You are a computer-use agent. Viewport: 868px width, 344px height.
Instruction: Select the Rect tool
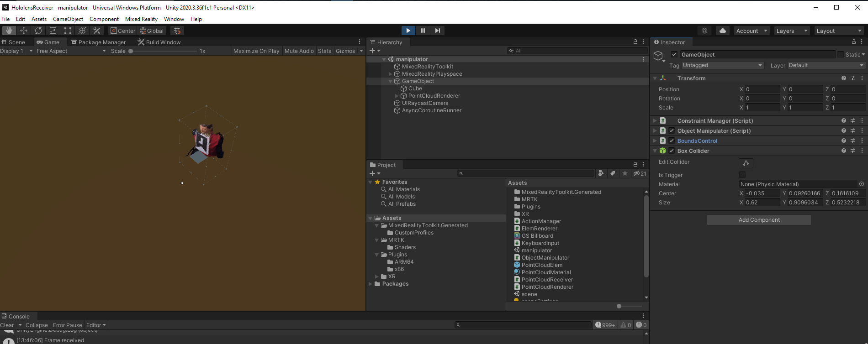(68, 31)
